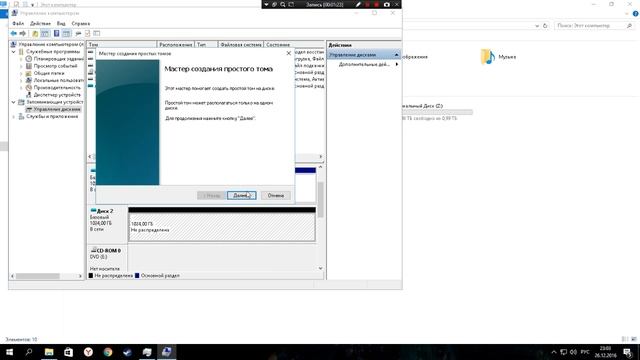Click the show/hide console tree icon
Viewport: 640px width, 360px height.
point(45,33)
